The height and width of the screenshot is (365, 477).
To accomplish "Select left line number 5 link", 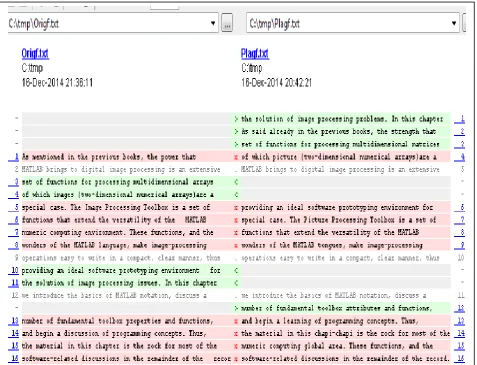I will [x=16, y=207].
